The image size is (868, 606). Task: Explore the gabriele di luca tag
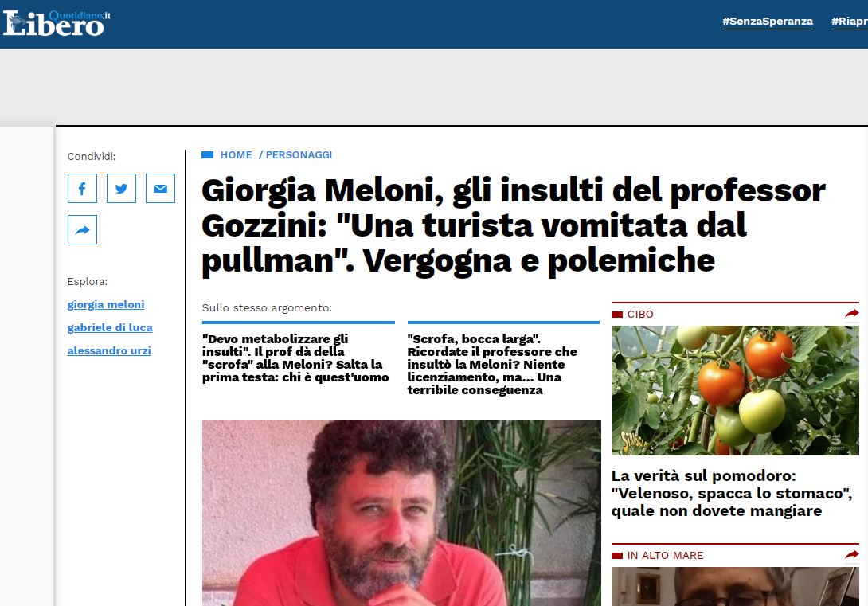pos(110,327)
